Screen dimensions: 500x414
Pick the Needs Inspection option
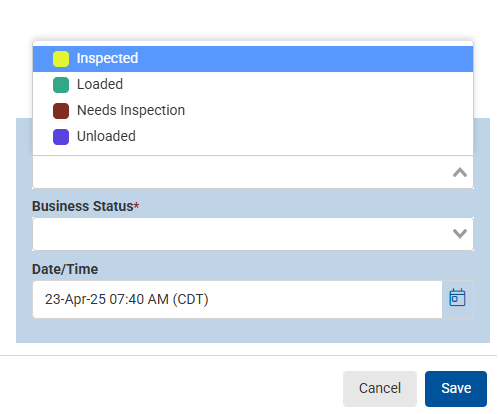tap(253, 110)
